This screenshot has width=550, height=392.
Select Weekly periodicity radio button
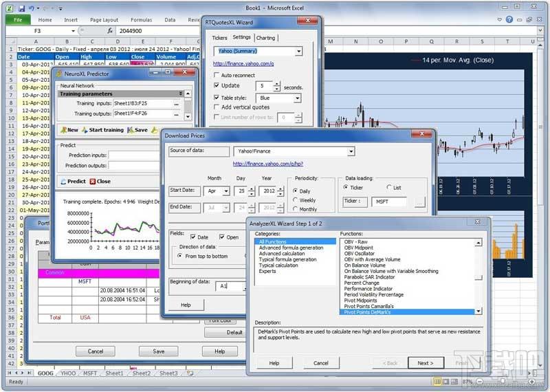pyautogui.click(x=296, y=199)
